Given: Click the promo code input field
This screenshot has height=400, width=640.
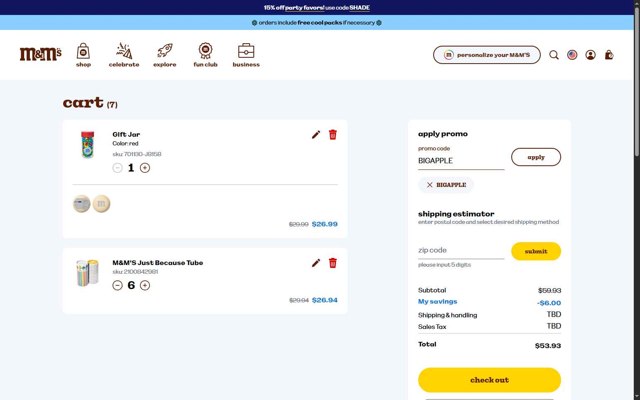Looking at the screenshot, I should click(461, 161).
